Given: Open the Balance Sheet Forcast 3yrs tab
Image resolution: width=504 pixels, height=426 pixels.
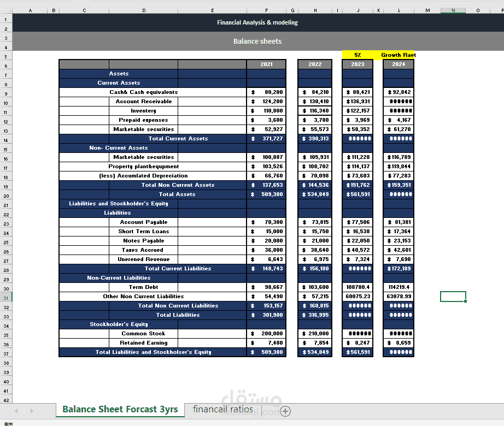Looking at the screenshot, I should pyautogui.click(x=120, y=409).
